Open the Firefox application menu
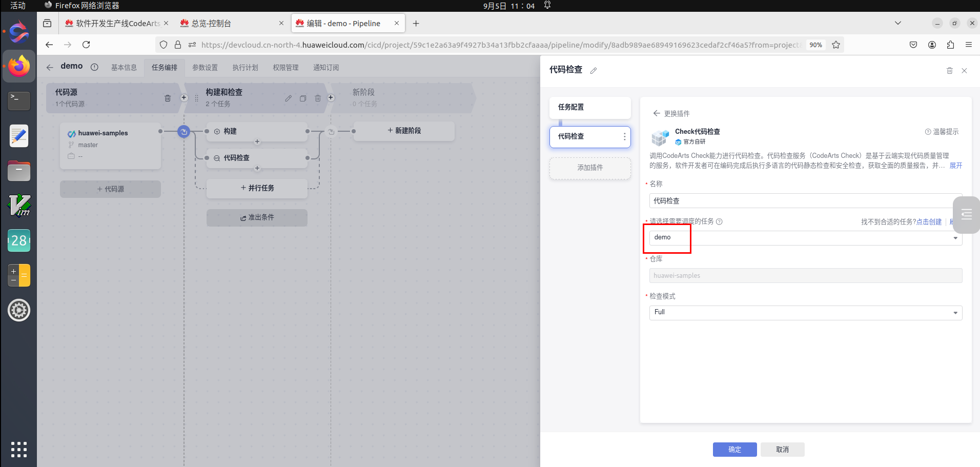This screenshot has width=980, height=467. coord(969,45)
